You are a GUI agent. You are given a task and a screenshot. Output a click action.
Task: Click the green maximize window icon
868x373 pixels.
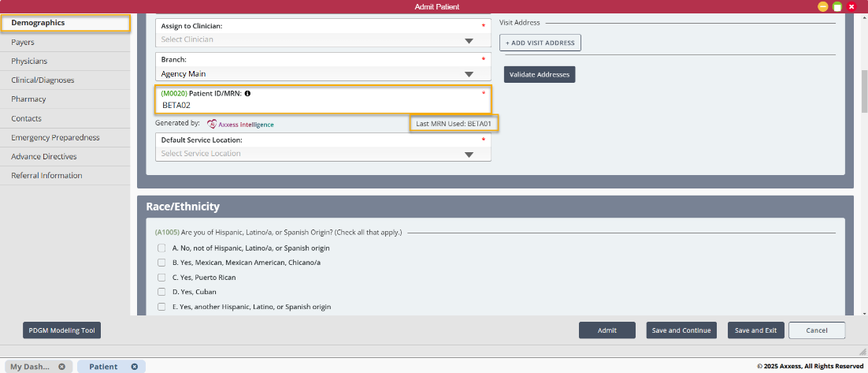(x=837, y=6)
